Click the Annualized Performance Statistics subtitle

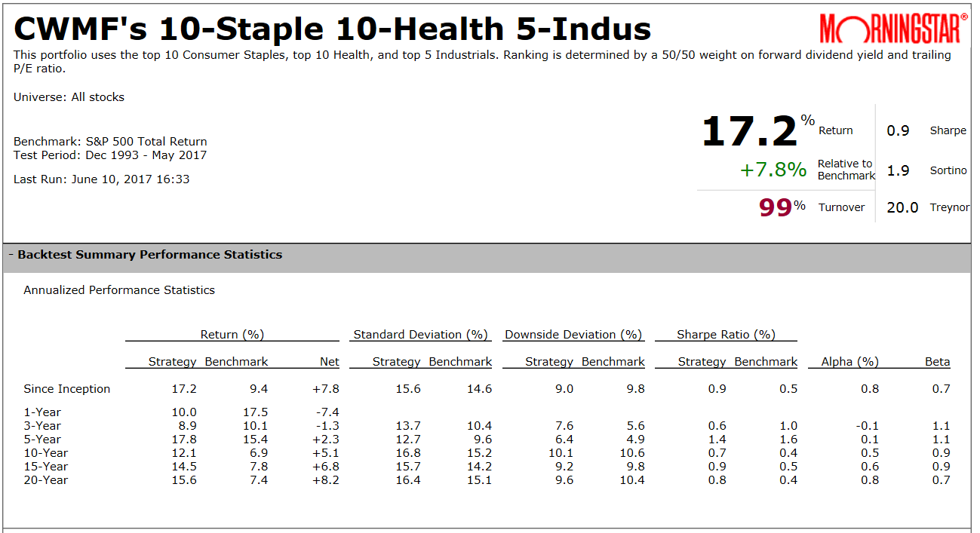tap(119, 290)
